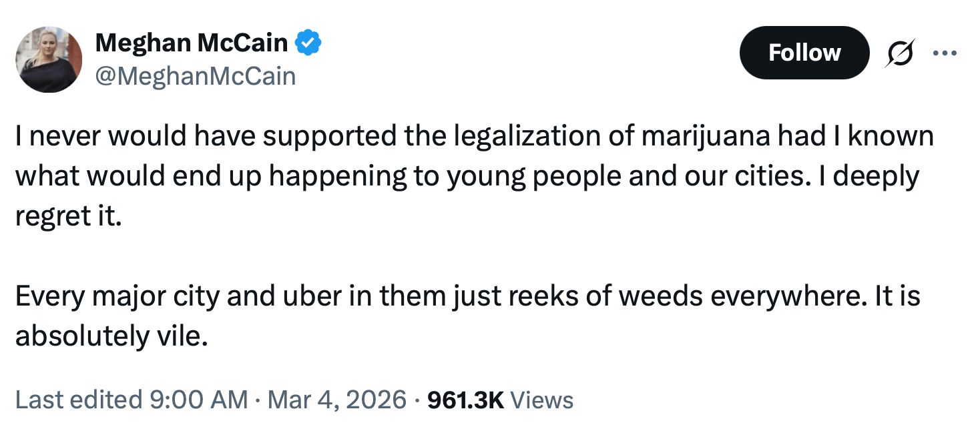Click the Follow button

coord(804,53)
